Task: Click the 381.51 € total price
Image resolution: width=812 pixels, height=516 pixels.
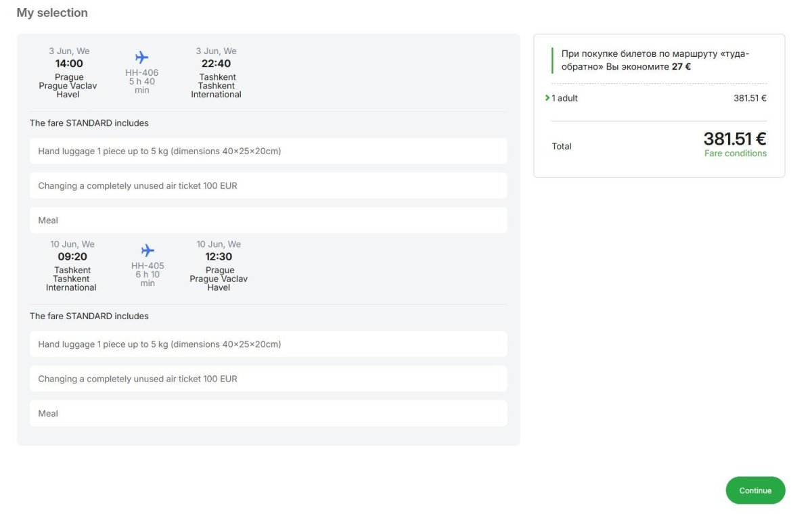Action: pos(734,139)
